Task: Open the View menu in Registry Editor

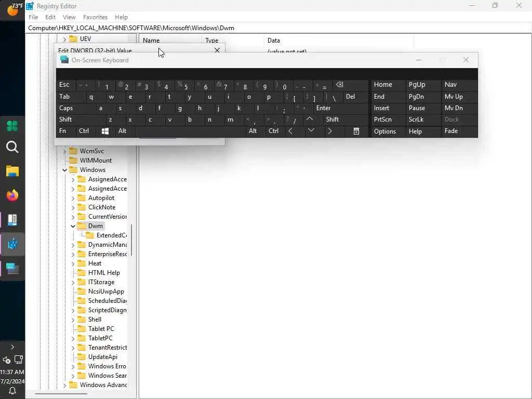Action: click(x=69, y=17)
